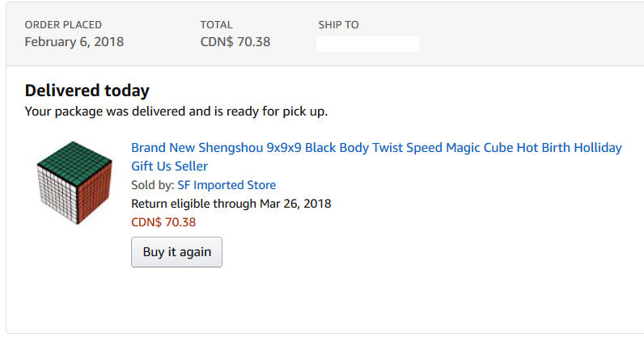This screenshot has height=341, width=644.
Task: Click the red CDN$ 70.38 item price
Action: click(163, 222)
